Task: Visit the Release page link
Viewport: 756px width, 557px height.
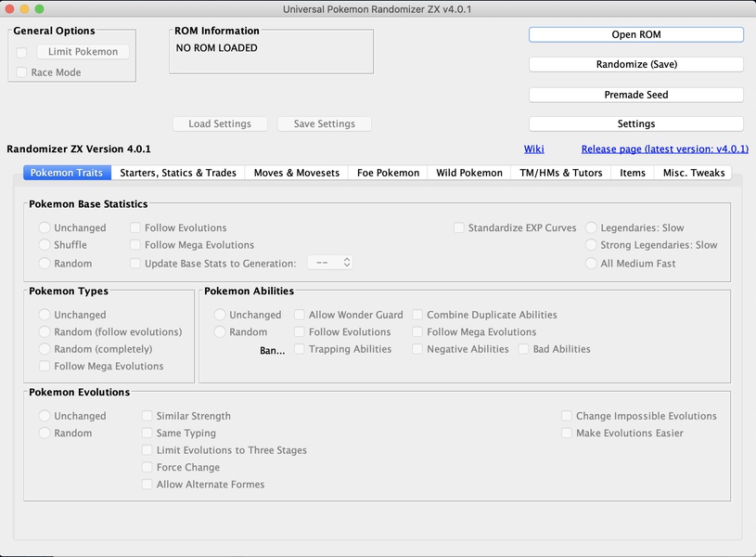Action: pos(664,149)
